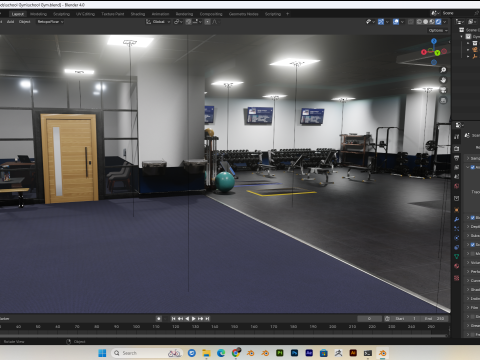This screenshot has height=360, width=480.
Task: Open the Output properties tab
Action: 457,158
